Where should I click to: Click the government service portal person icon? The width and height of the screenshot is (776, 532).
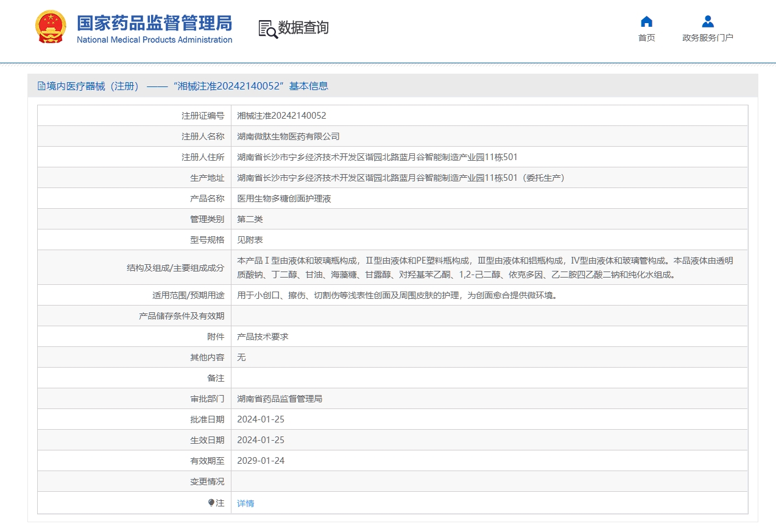[x=707, y=22]
